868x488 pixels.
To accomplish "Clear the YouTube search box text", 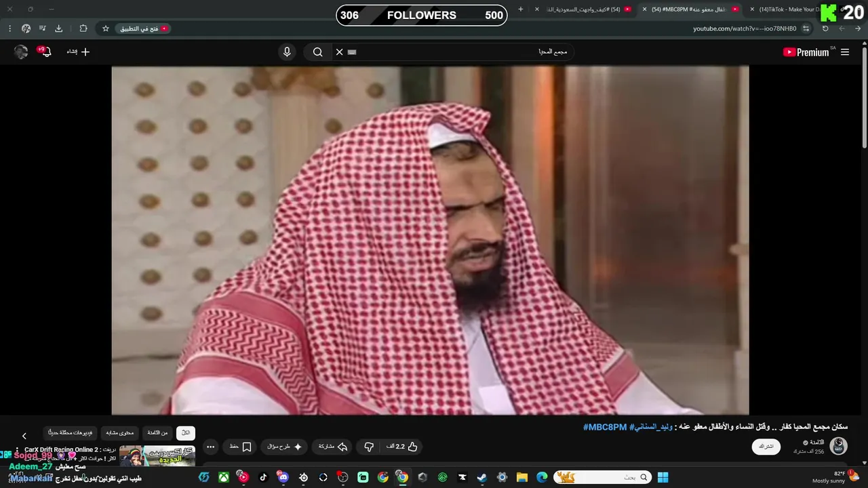I will coord(340,52).
